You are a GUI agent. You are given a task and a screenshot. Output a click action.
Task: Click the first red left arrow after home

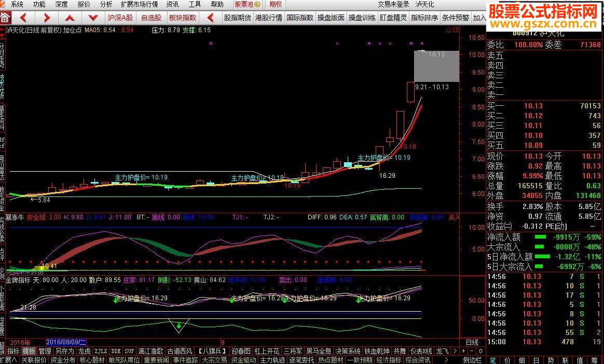[23, 18]
